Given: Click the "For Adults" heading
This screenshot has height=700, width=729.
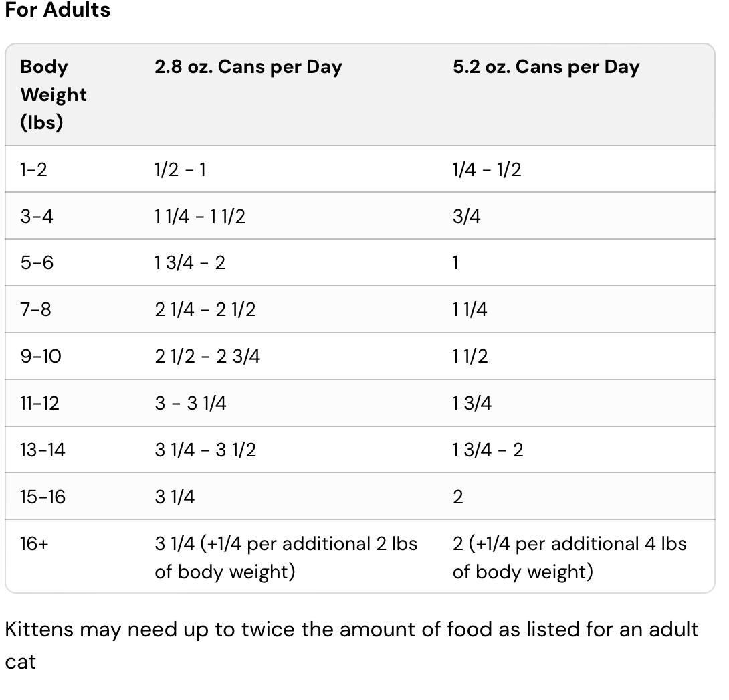Looking at the screenshot, I should 58,11.
